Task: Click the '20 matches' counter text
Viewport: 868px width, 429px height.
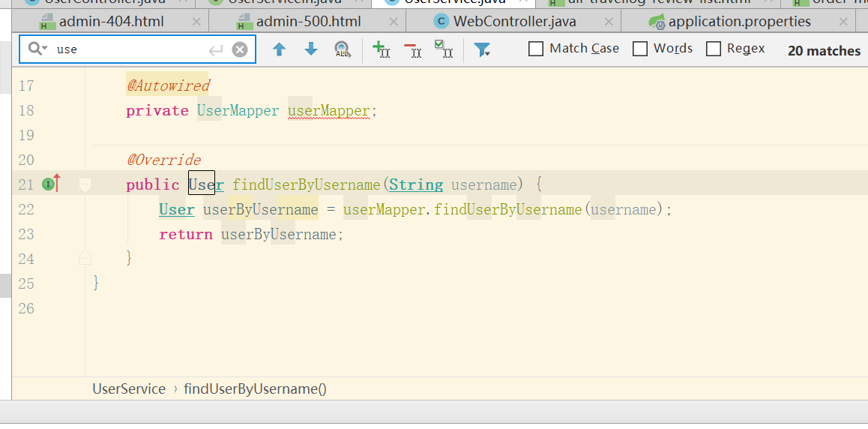Action: tap(825, 50)
